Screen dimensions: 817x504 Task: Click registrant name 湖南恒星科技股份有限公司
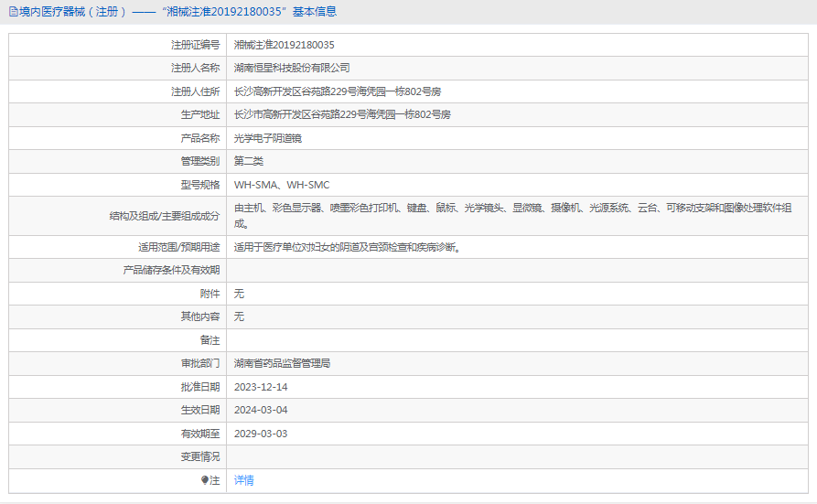pos(292,68)
